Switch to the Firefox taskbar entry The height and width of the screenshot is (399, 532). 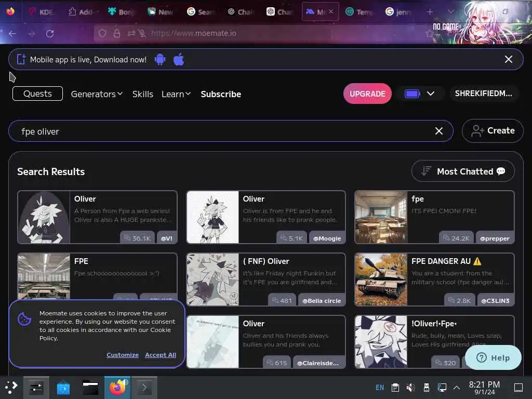(x=117, y=388)
